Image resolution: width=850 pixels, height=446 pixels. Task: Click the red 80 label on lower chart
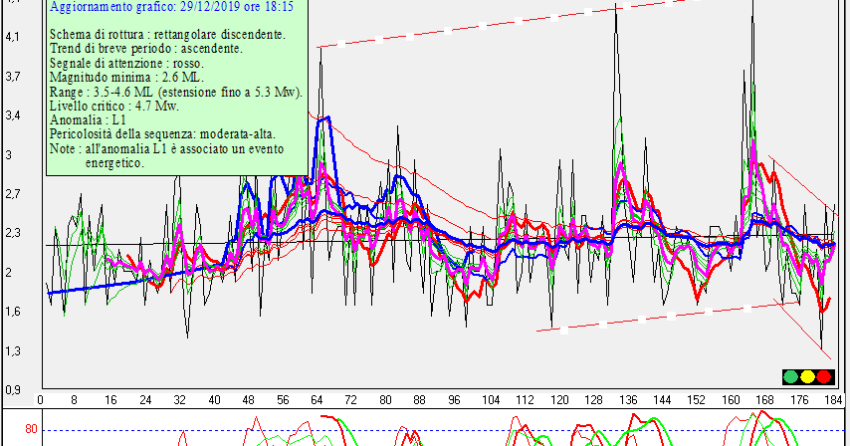(31, 429)
